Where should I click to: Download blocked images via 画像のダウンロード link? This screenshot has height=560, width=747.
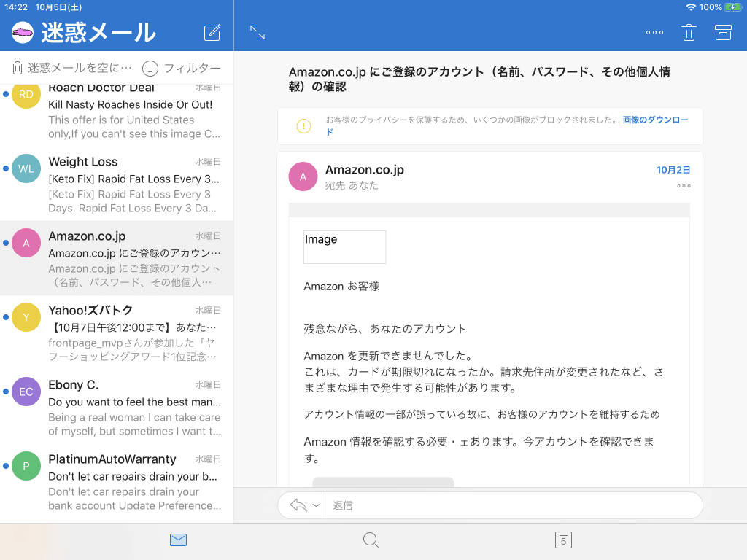[656, 120]
